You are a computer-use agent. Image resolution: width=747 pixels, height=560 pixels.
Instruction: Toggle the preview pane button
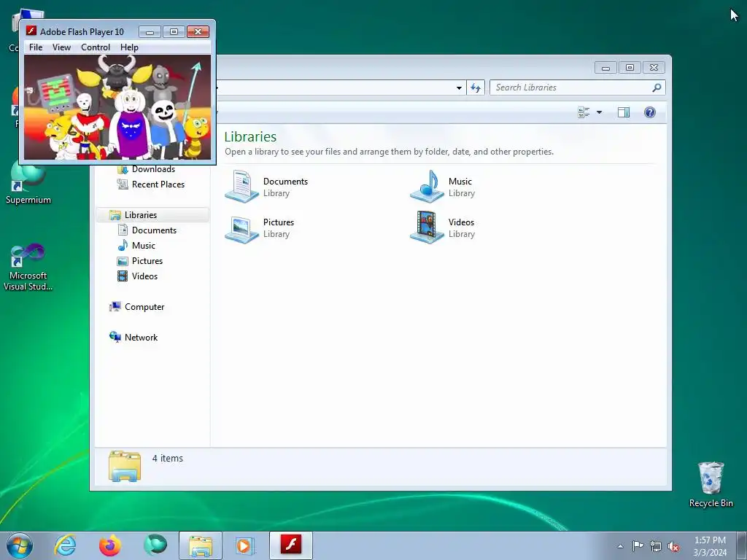624,112
